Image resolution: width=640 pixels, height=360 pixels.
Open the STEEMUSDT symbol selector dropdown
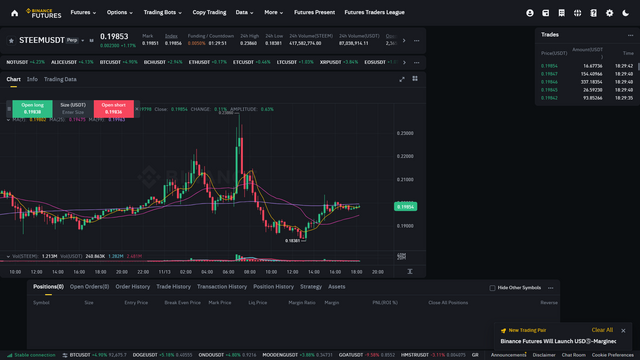82,40
